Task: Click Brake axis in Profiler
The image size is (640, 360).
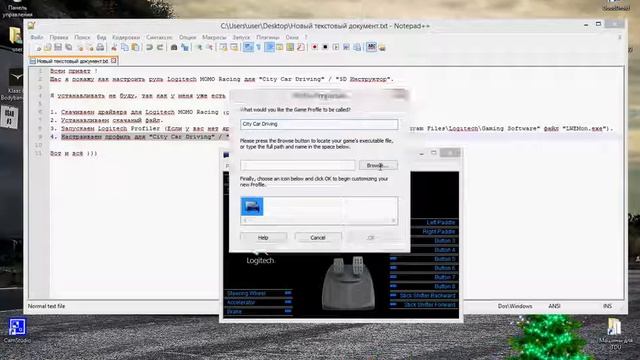Action: pos(234,311)
